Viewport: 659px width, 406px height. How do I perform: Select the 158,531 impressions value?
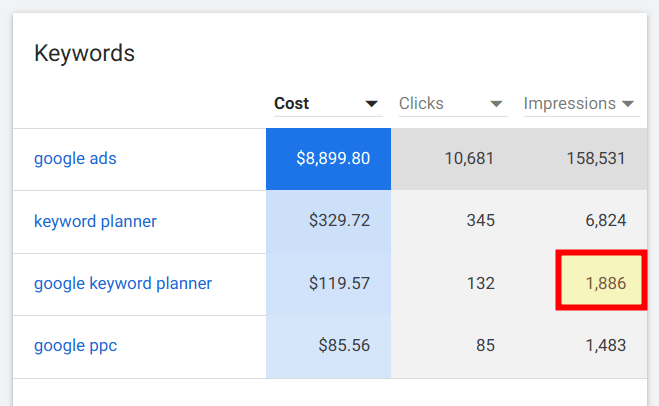(596, 158)
